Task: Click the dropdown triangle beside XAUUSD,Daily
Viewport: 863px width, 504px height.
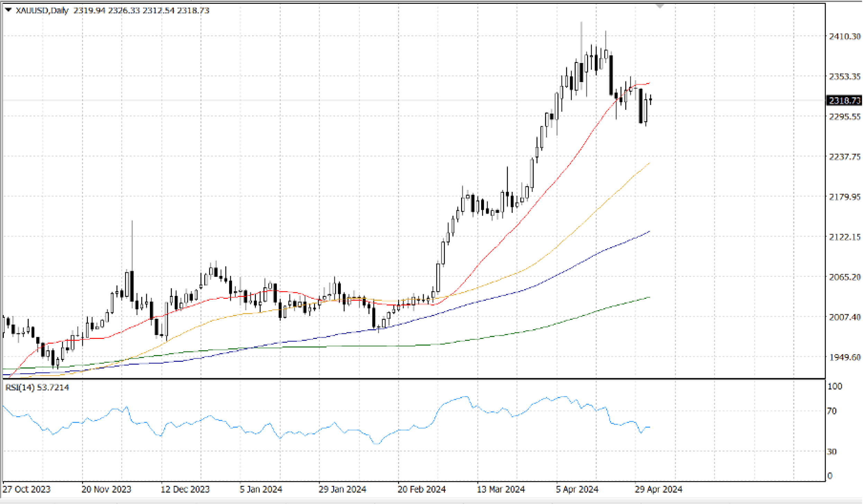Action: pyautogui.click(x=9, y=10)
